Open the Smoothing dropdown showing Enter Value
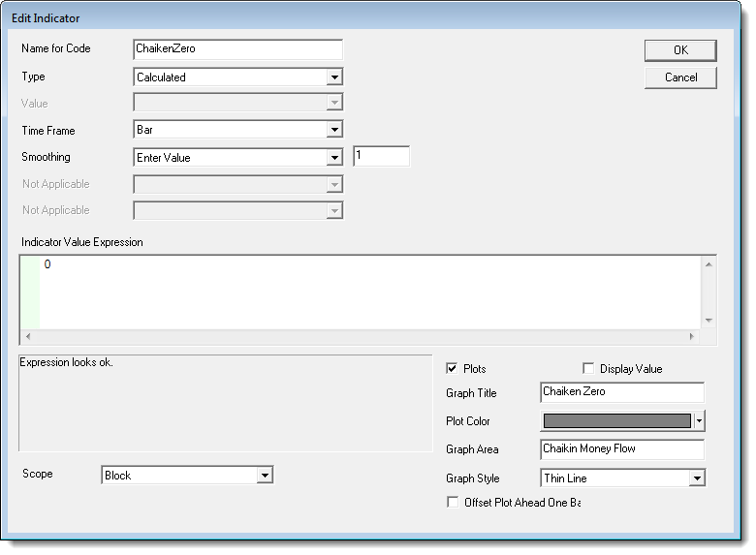Image resolution: width=756 pixels, height=555 pixels. (334, 158)
